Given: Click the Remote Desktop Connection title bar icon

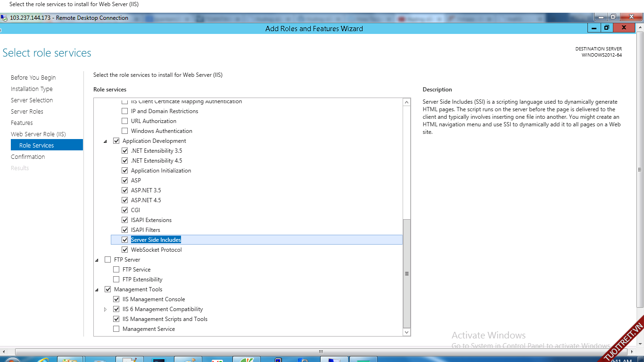Looking at the screenshot, I should pos(4,18).
